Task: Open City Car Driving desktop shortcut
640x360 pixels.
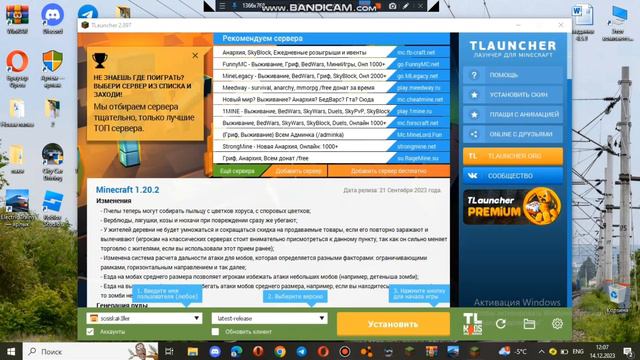Action: [x=52, y=162]
